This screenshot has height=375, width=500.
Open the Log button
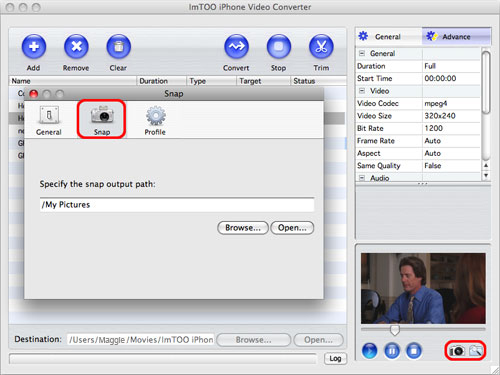coord(335,358)
